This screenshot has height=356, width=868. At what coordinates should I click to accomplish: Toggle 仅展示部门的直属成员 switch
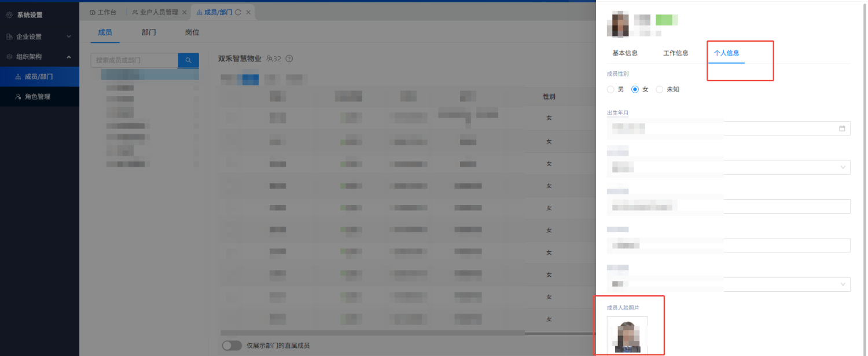coord(231,346)
